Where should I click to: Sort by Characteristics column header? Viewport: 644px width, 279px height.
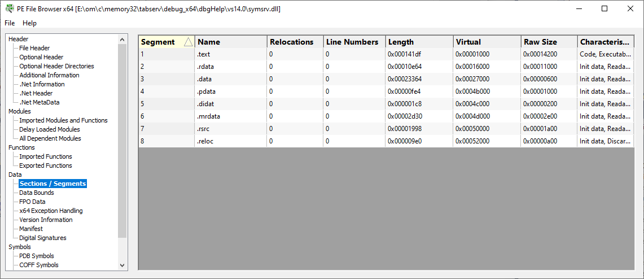tap(606, 42)
